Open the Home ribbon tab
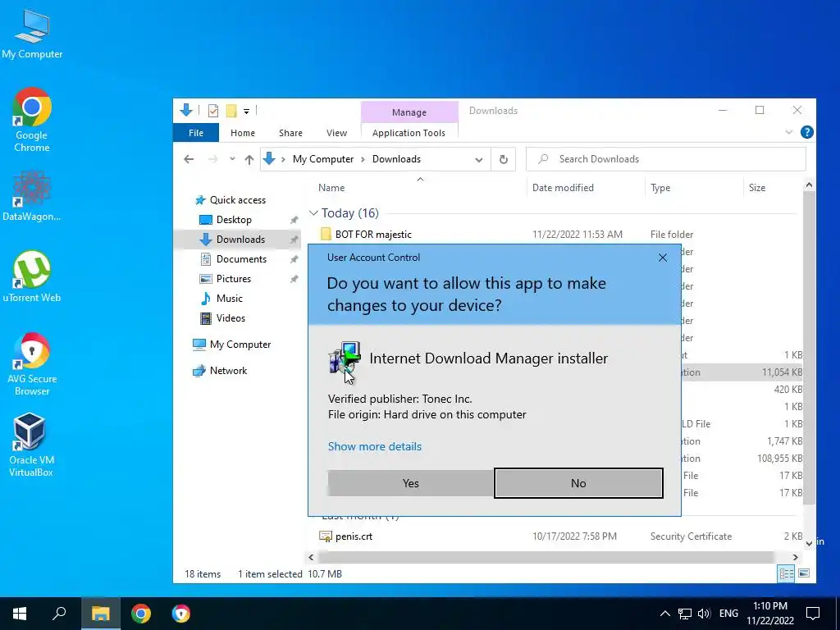Viewport: 840px width, 630px height. [x=243, y=133]
